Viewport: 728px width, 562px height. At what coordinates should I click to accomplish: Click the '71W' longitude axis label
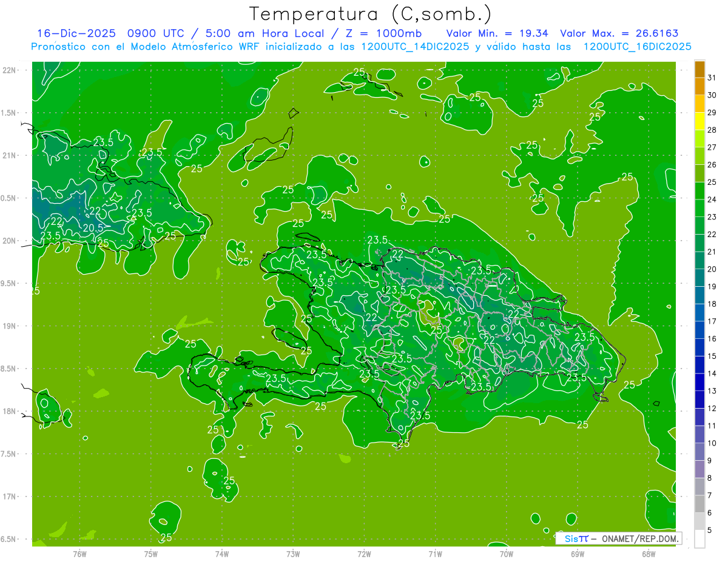[x=435, y=554]
